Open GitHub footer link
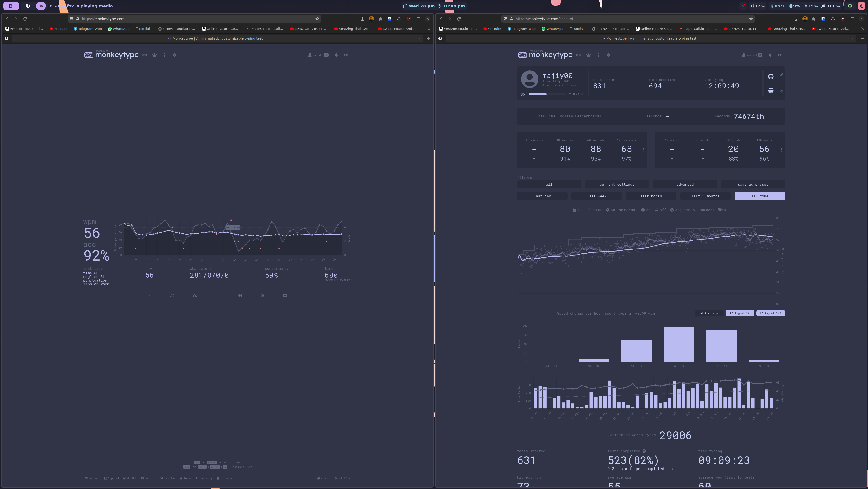 pos(130,478)
